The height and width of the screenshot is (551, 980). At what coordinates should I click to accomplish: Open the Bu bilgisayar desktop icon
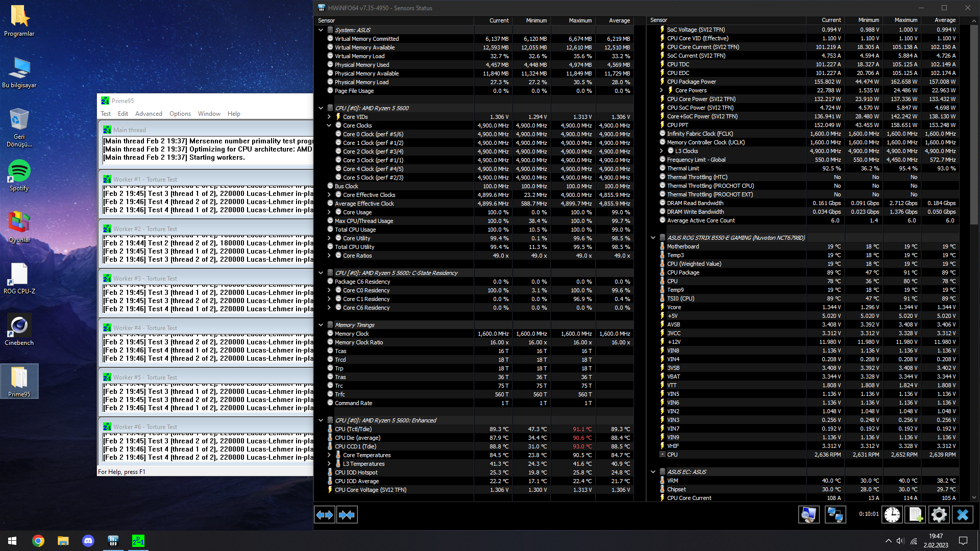(x=19, y=72)
